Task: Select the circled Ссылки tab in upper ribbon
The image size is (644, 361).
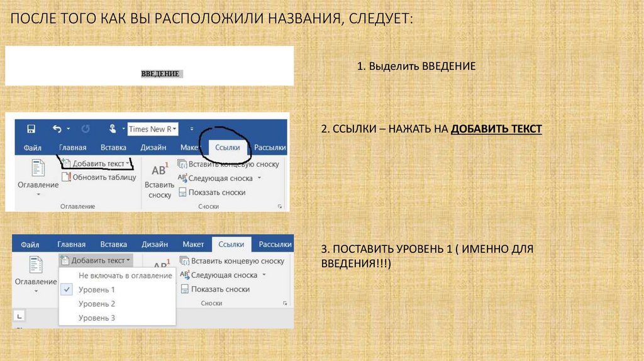Action: tap(228, 147)
